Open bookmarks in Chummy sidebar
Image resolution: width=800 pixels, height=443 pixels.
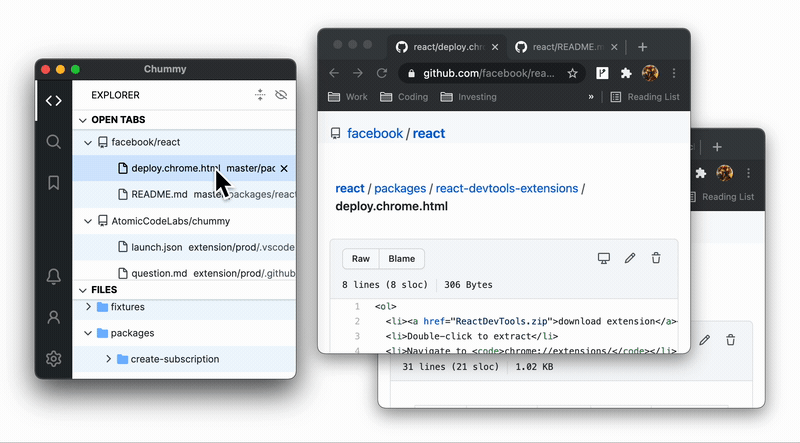coord(54,183)
